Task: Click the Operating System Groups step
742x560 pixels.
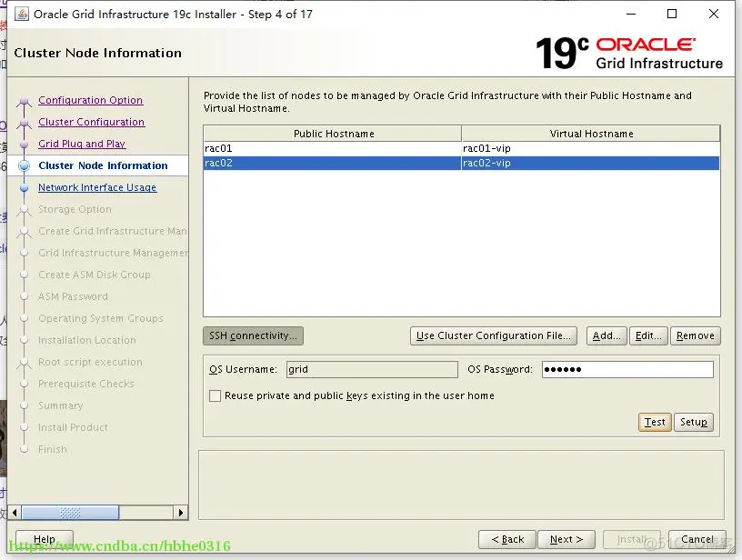Action: 101,318
